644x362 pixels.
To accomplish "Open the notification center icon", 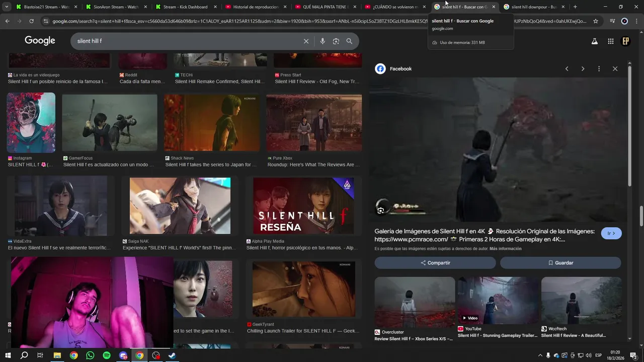I will (633, 355).
